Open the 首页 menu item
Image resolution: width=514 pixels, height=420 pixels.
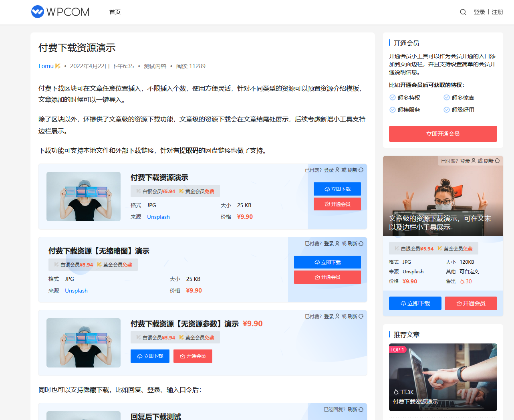tap(115, 12)
